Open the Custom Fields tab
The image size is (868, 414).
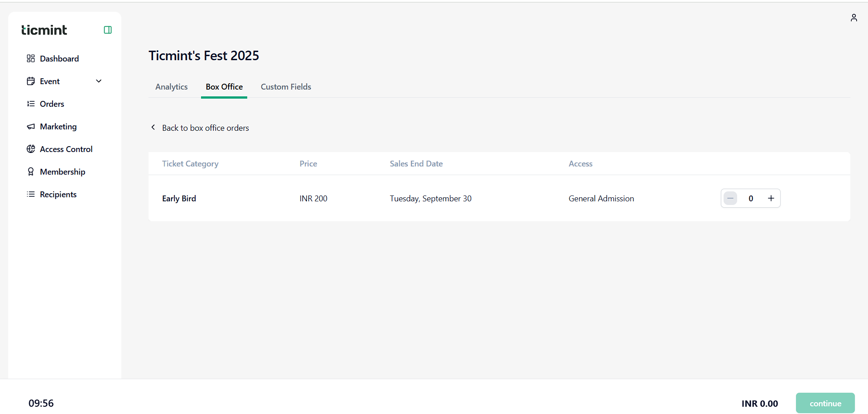tap(286, 87)
